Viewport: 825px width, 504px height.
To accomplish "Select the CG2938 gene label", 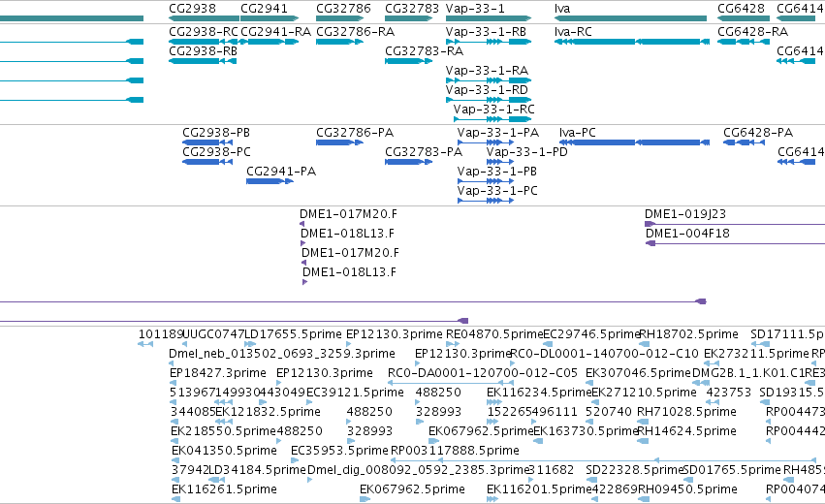I will 192,9.
